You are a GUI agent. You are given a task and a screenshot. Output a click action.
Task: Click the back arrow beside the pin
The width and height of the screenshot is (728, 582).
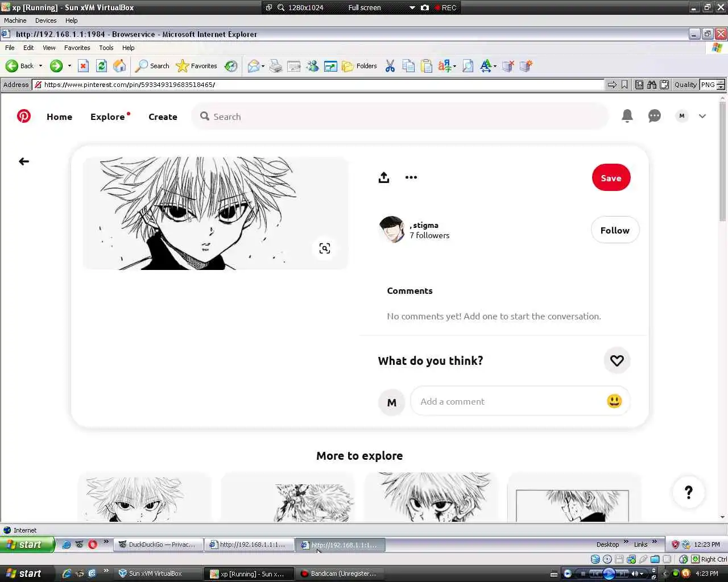coord(24,161)
